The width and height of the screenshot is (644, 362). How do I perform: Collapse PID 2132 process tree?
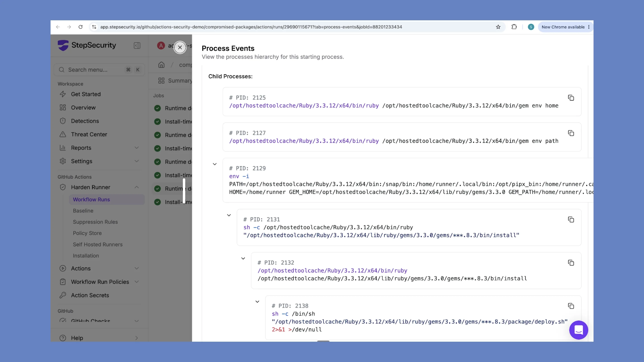point(243,259)
